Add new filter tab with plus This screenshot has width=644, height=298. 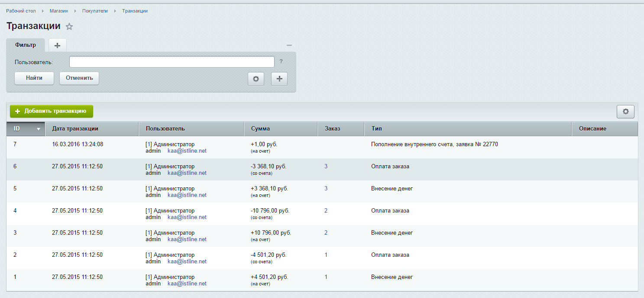pyautogui.click(x=57, y=45)
